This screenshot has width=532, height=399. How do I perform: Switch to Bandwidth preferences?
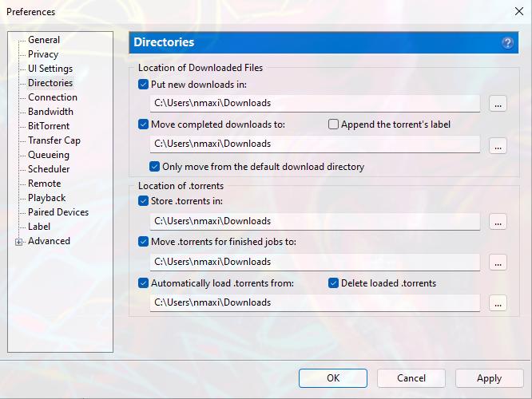(50, 112)
